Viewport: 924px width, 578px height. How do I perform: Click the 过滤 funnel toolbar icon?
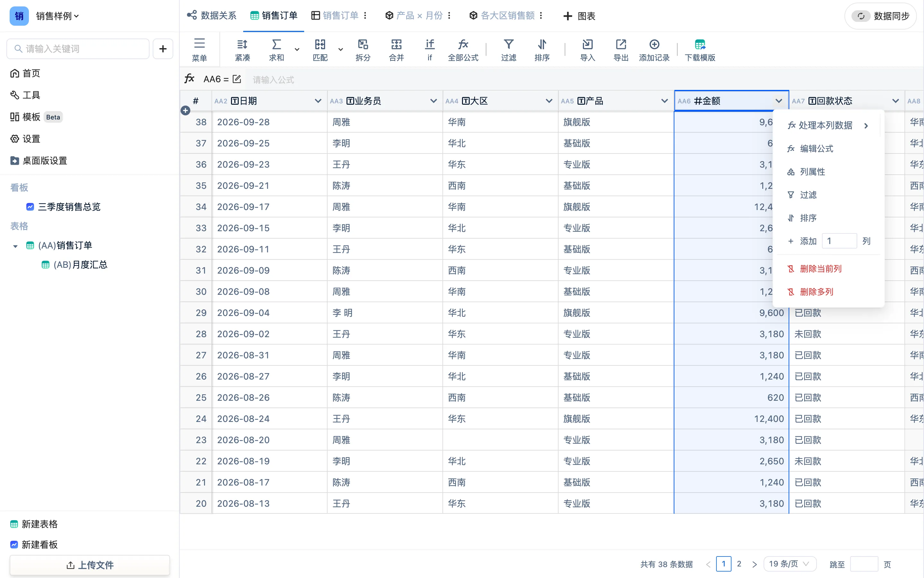point(508,44)
